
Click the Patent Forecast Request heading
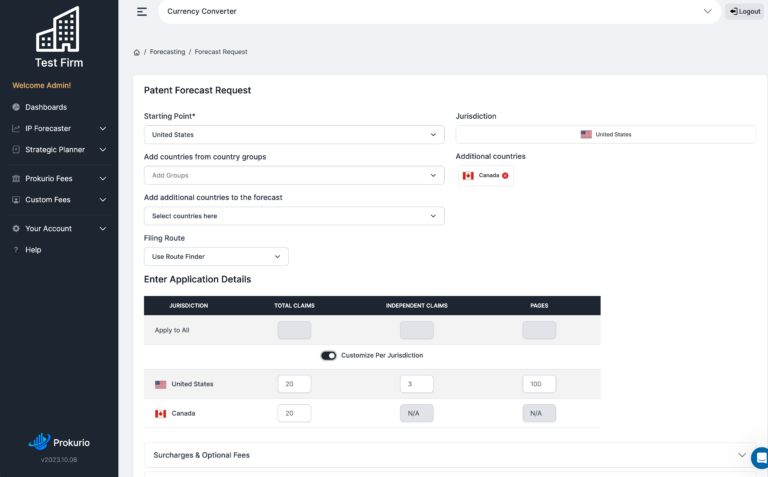(x=197, y=90)
